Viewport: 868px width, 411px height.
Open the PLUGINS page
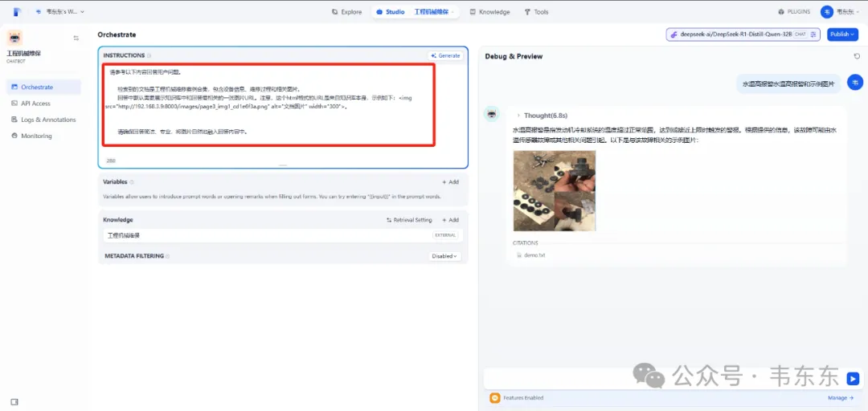point(794,12)
